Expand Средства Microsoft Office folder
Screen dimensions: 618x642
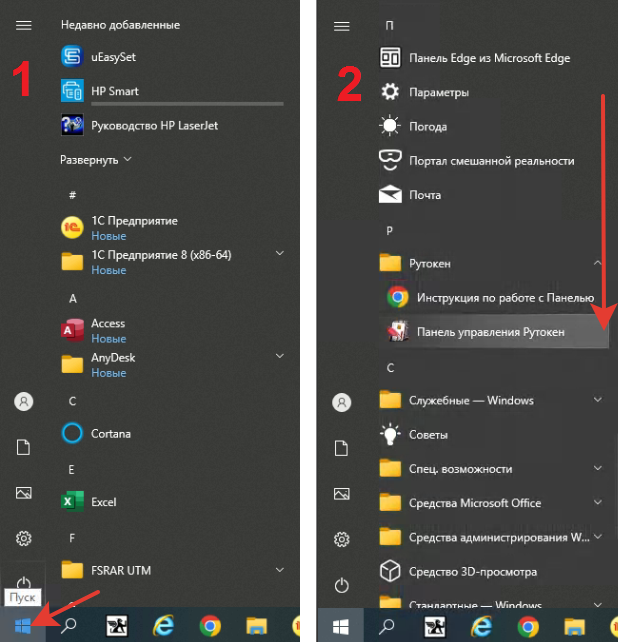pyautogui.click(x=598, y=502)
